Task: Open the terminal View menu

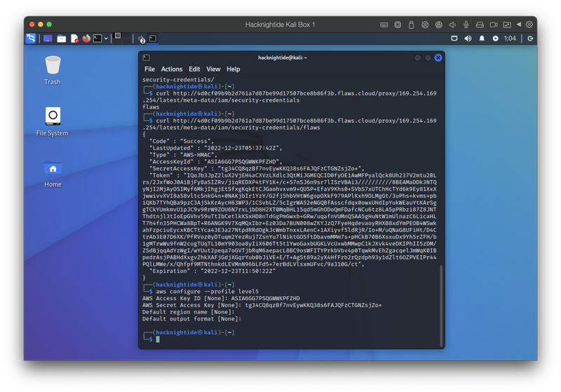Action: (x=213, y=69)
